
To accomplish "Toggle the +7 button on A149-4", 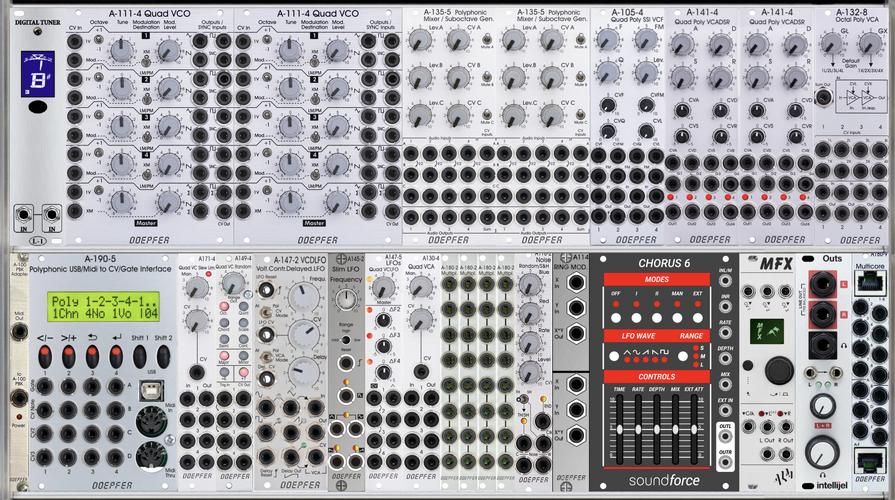I will [243, 372].
